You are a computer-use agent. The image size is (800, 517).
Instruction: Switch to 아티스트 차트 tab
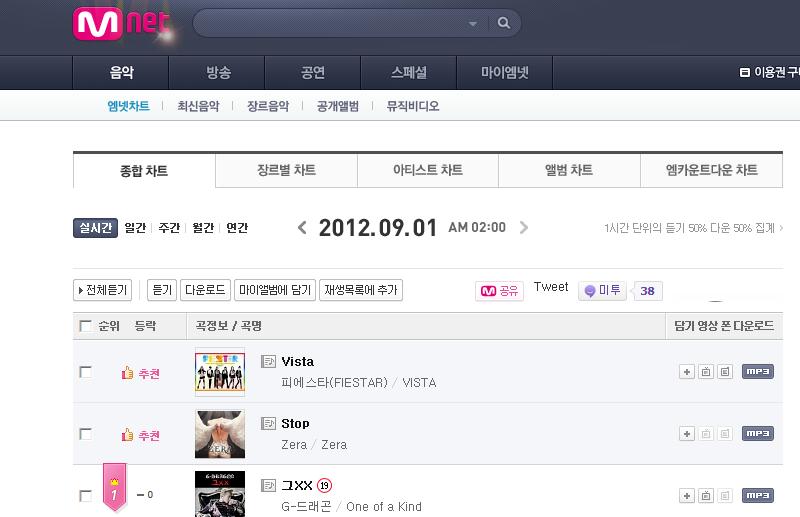(428, 170)
